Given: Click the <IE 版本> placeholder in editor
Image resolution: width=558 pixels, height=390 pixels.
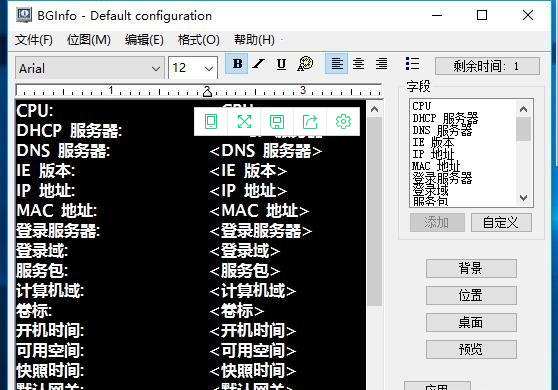Looking at the screenshot, I should [x=248, y=171].
